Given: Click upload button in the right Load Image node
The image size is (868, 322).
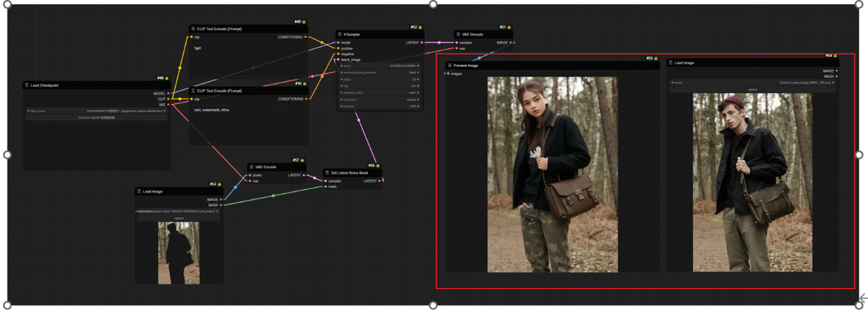Looking at the screenshot, I should coord(752,90).
